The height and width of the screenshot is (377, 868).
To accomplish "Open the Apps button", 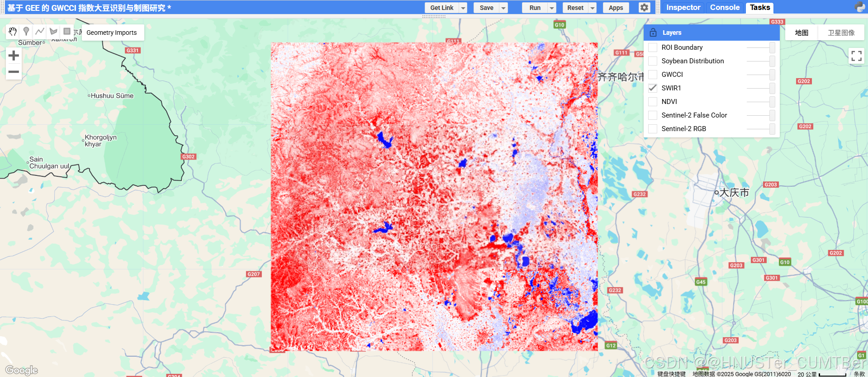I will [x=616, y=8].
